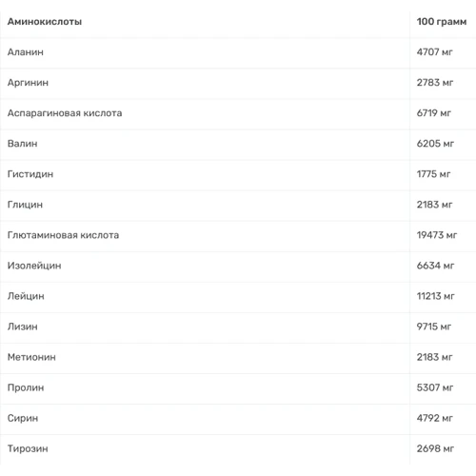Select the Аргинин row label
476x476 pixels.
28,83
